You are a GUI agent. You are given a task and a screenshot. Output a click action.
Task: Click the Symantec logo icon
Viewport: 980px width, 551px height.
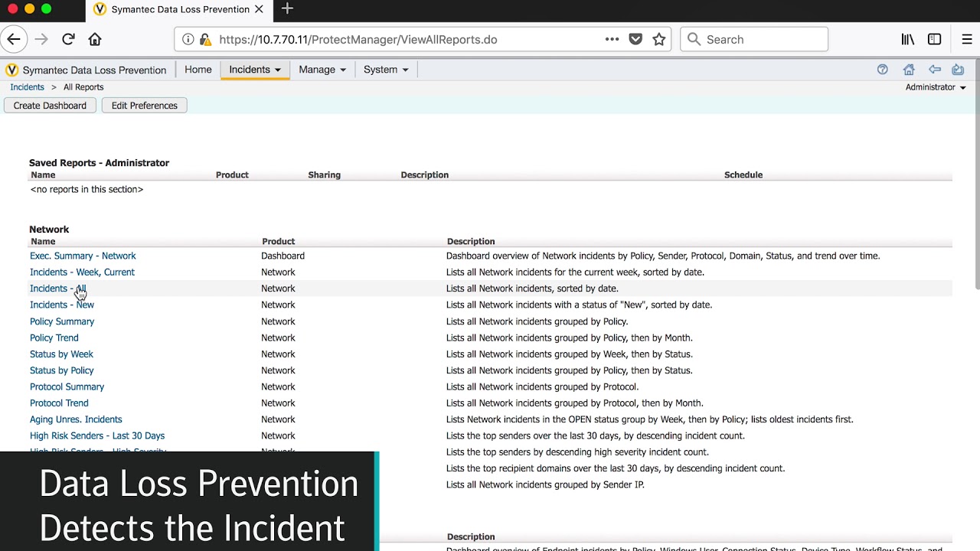[x=11, y=70]
